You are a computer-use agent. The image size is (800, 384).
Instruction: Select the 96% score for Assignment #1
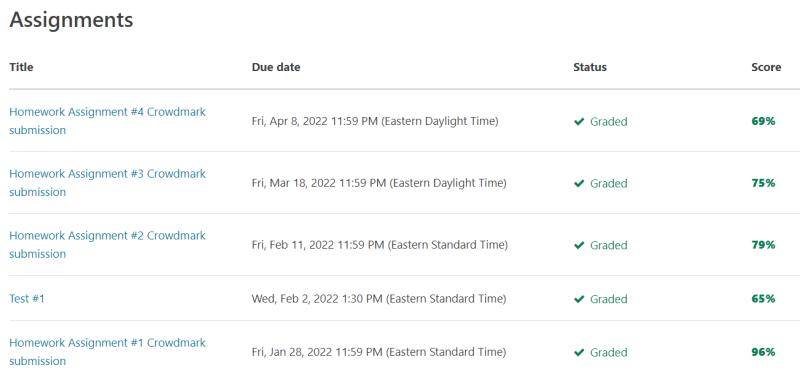click(763, 352)
